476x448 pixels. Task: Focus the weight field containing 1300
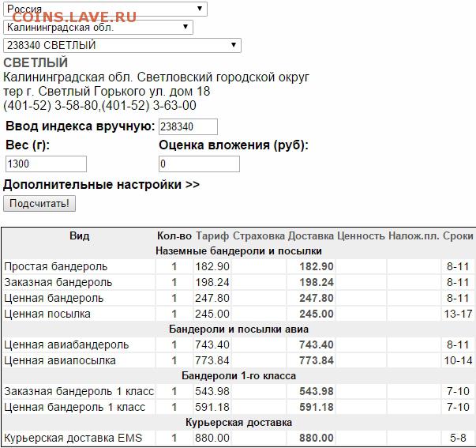(x=45, y=164)
